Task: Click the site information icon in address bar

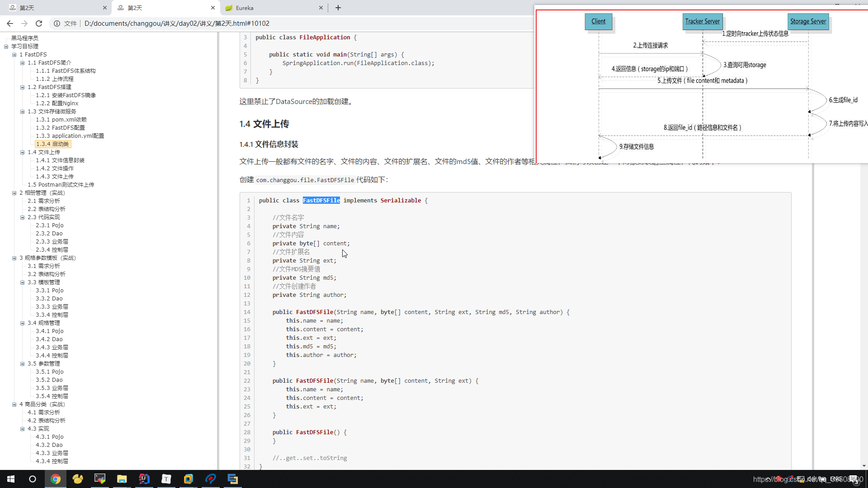Action: click(x=57, y=23)
